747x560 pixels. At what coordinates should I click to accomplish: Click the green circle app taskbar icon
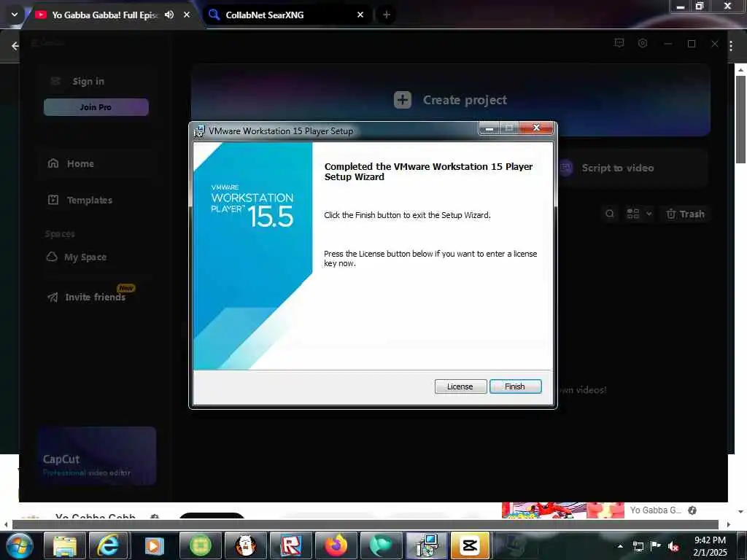200,545
